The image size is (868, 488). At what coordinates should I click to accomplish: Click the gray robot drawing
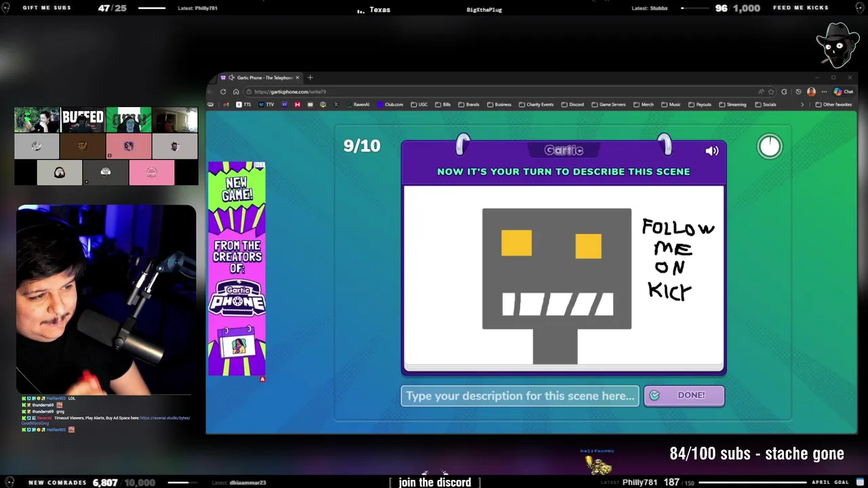tap(557, 286)
